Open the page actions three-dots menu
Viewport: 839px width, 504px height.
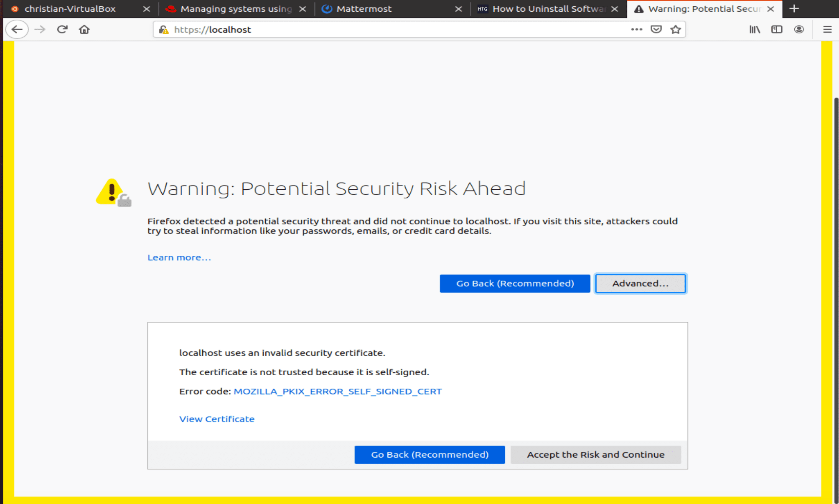tap(636, 30)
